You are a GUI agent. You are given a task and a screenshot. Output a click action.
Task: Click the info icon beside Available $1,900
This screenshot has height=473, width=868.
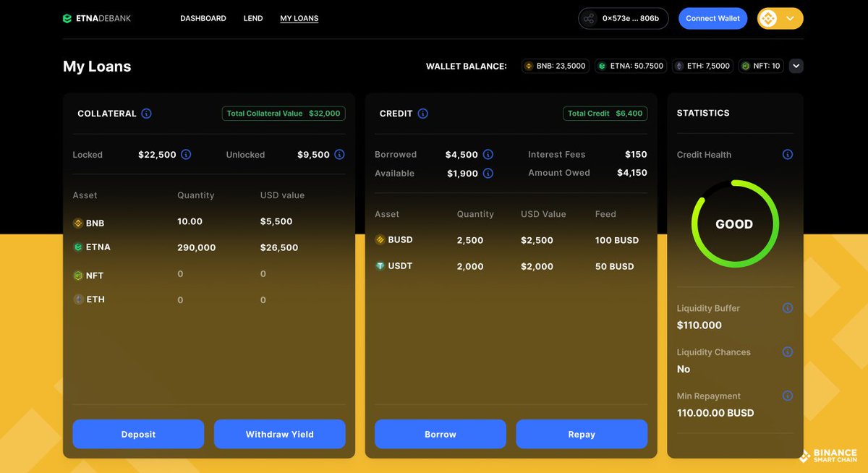488,174
